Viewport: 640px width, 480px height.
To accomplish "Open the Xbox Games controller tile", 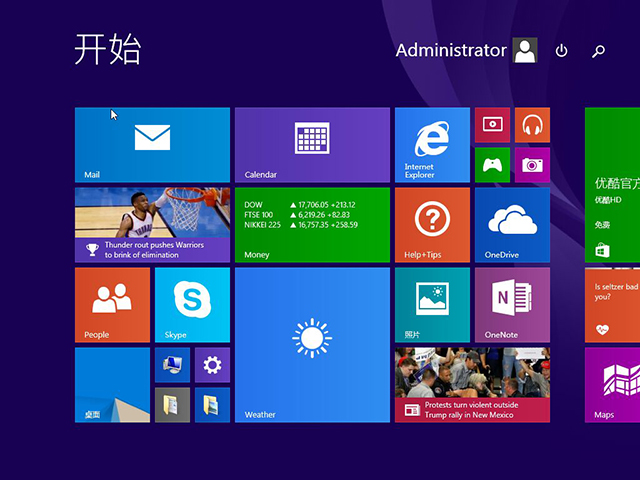I will (x=492, y=165).
